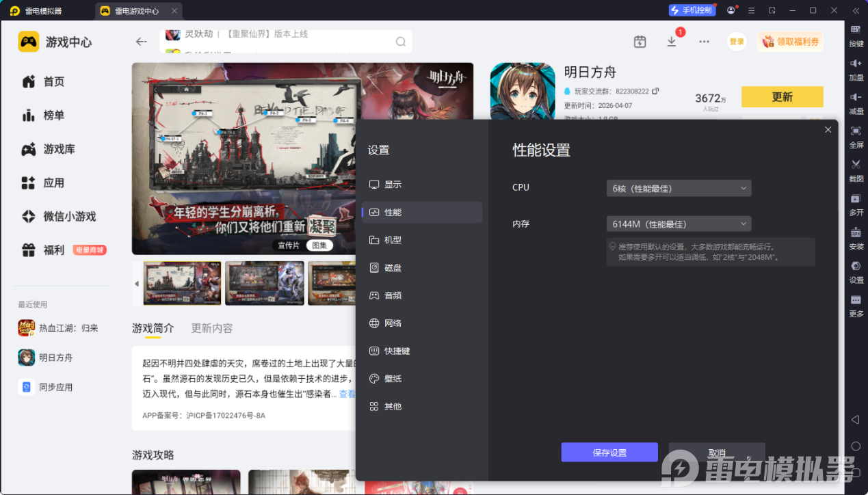Expand the CPU cores dropdown
Screen dimensions: 868x495
tap(679, 188)
